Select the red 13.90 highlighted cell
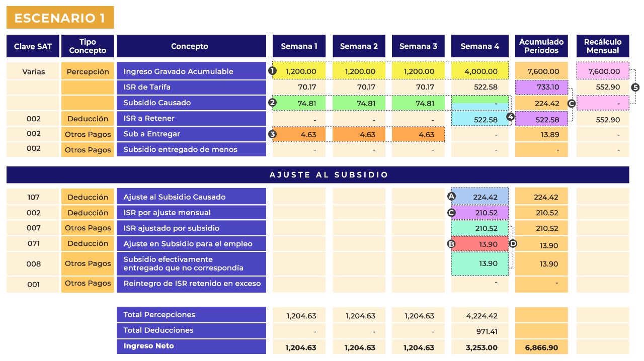This screenshot has height=361, width=644. pyautogui.click(x=479, y=243)
